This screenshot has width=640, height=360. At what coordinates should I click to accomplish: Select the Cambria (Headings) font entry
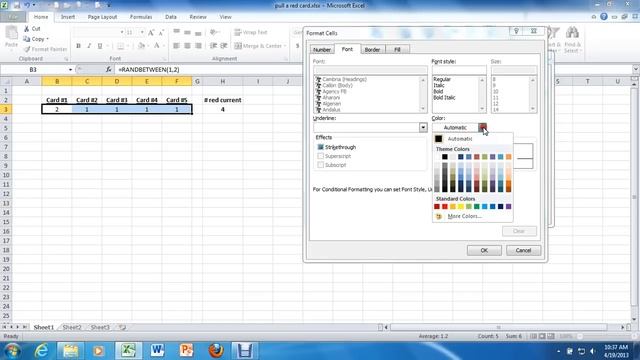tap(344, 79)
